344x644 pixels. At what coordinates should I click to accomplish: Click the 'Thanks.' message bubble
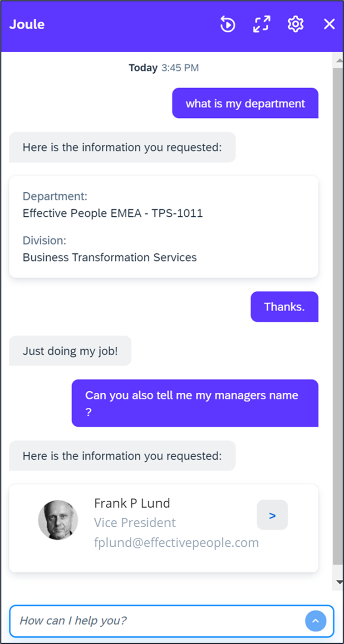[x=285, y=307]
